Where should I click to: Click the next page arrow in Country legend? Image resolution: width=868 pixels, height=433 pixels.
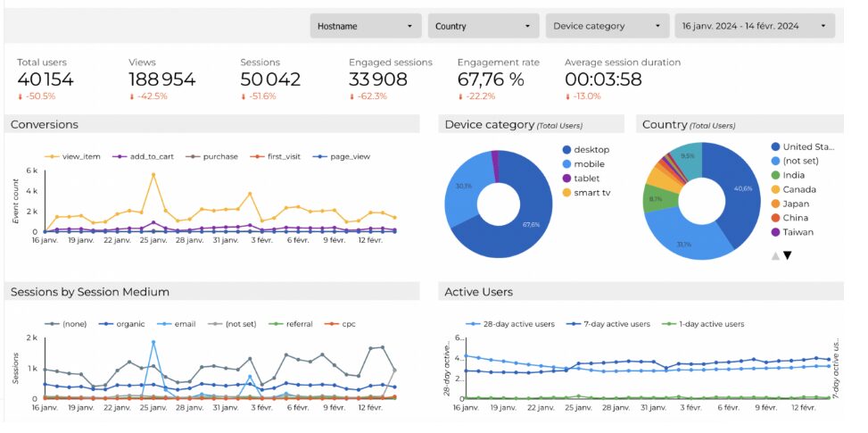pyautogui.click(x=788, y=255)
